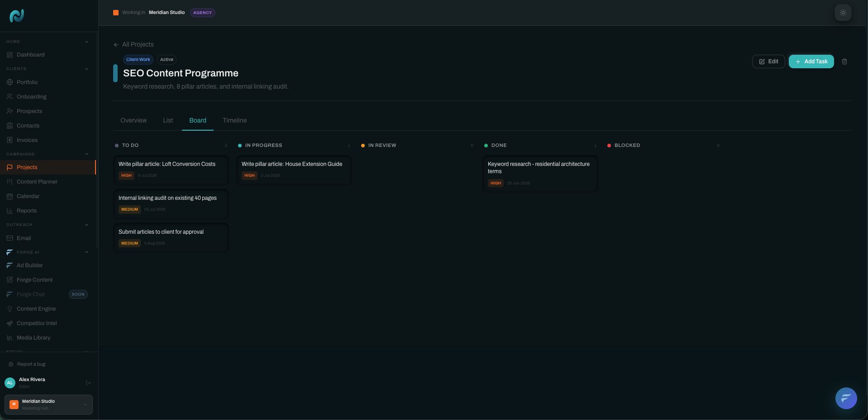The width and height of the screenshot is (868, 420).
Task: Click the SOON badge next to Forge Chat
Action: (78, 294)
